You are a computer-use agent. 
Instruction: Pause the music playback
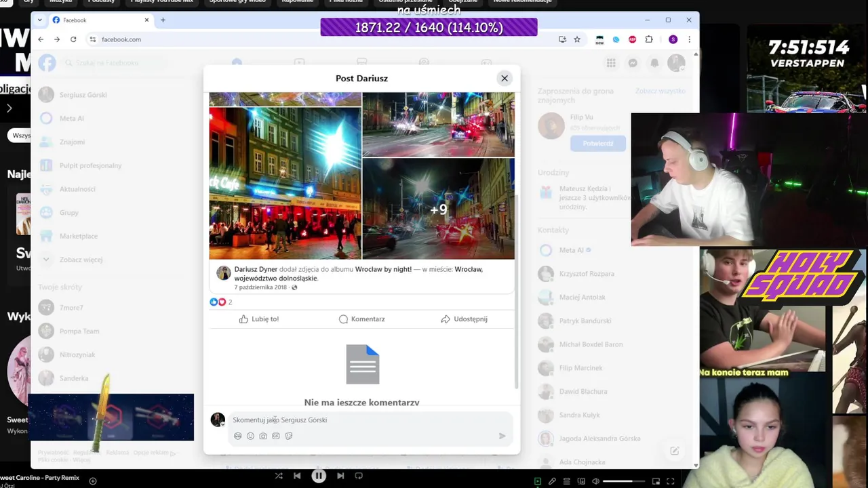[x=319, y=476]
